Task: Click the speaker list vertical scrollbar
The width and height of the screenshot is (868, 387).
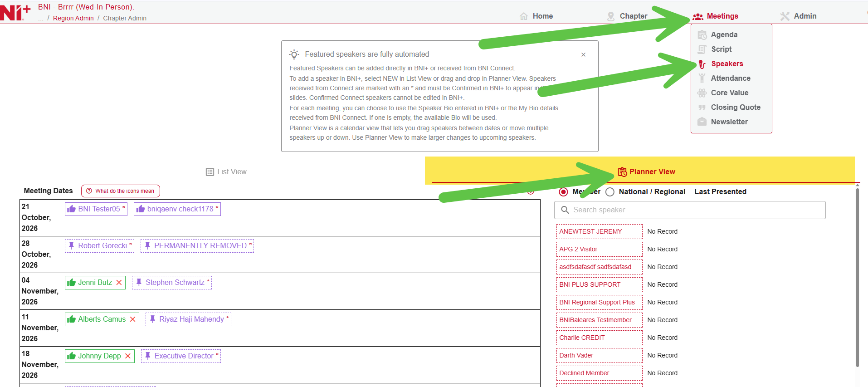Action: coord(857,277)
